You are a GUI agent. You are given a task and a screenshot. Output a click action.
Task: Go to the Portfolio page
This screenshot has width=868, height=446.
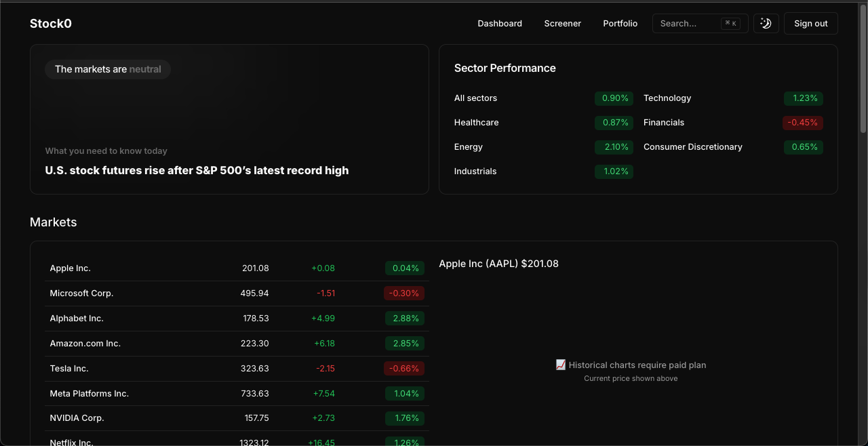coord(620,23)
